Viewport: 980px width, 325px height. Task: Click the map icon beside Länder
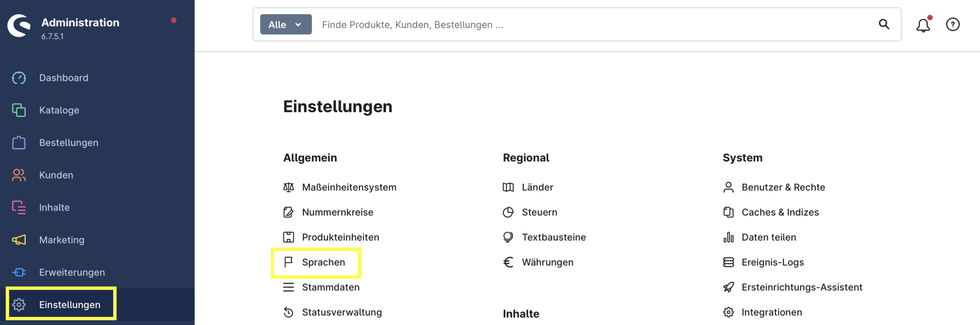508,187
